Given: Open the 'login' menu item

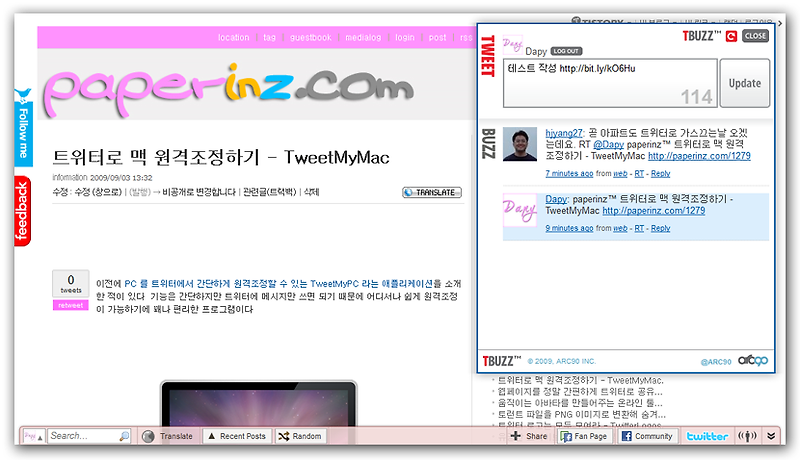Looking at the screenshot, I should click(405, 37).
